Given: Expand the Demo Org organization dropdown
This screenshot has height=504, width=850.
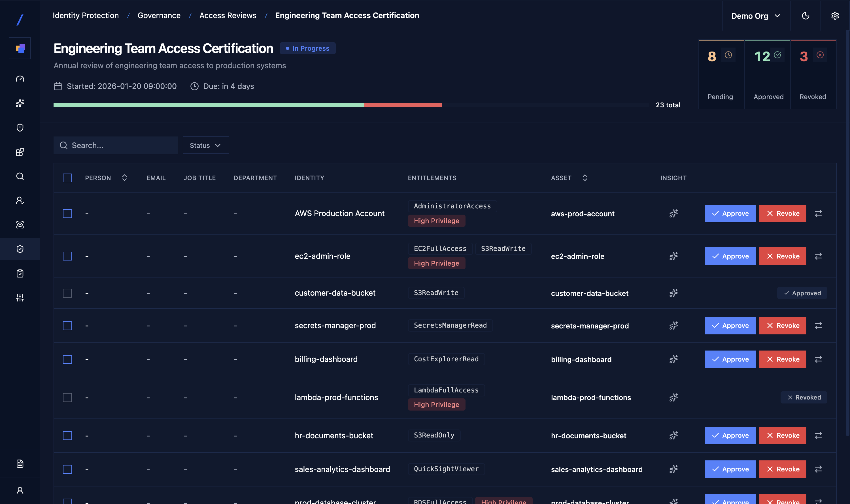Looking at the screenshot, I should pos(755,16).
